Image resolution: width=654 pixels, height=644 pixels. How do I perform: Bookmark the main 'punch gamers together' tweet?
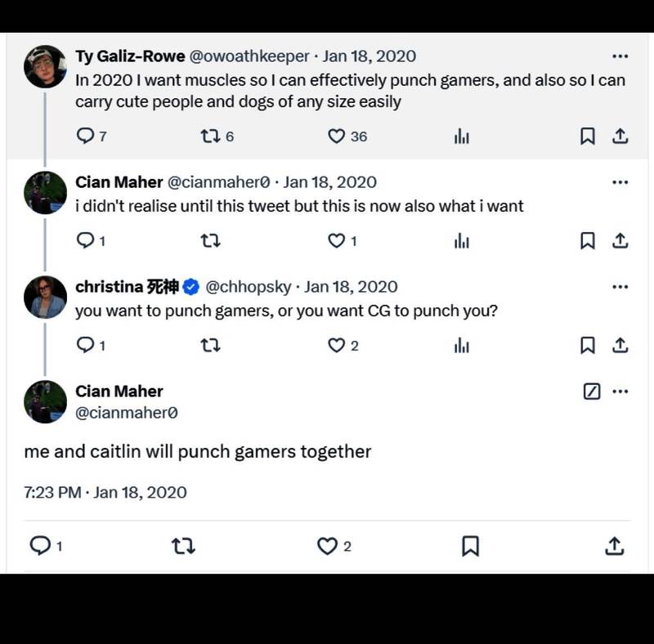tap(470, 546)
